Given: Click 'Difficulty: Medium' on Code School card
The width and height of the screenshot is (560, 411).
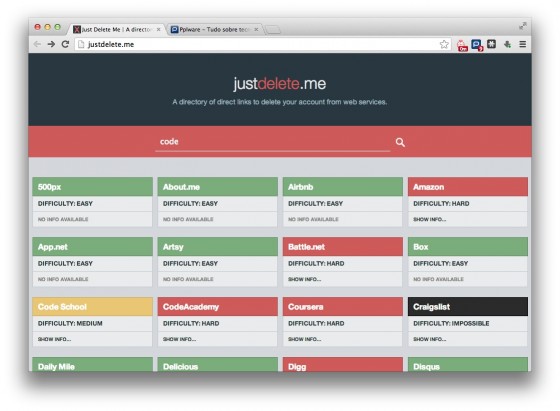Looking at the screenshot, I should (70, 324).
